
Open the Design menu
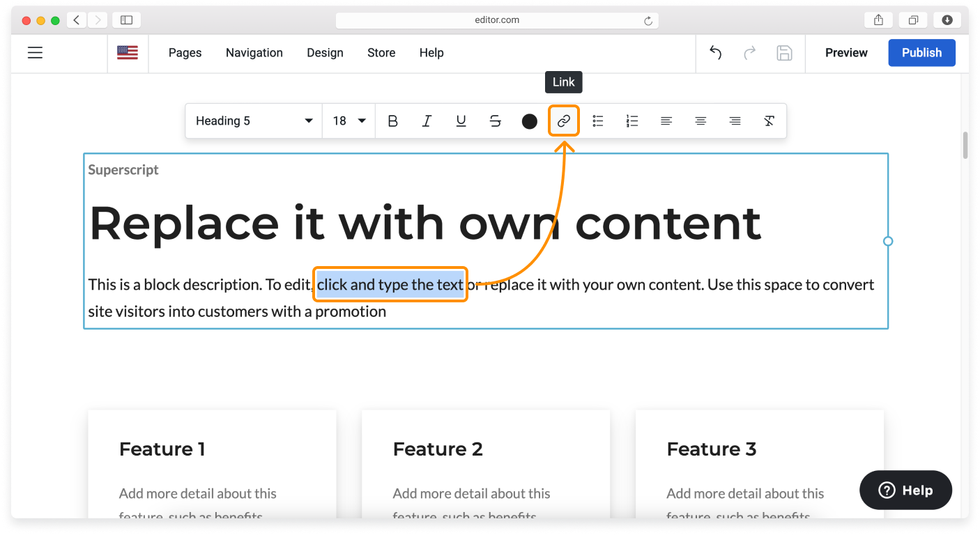326,53
